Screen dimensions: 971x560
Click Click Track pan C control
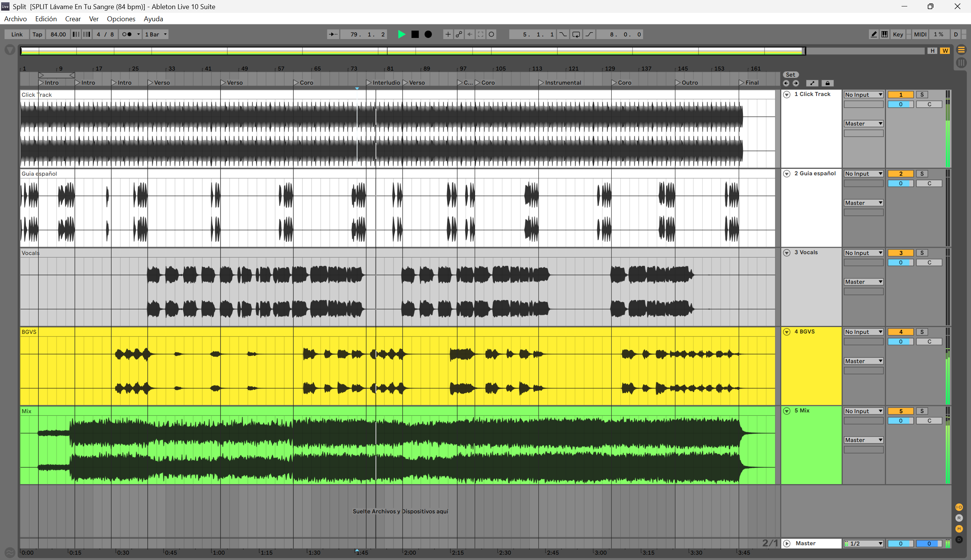pos(929,104)
